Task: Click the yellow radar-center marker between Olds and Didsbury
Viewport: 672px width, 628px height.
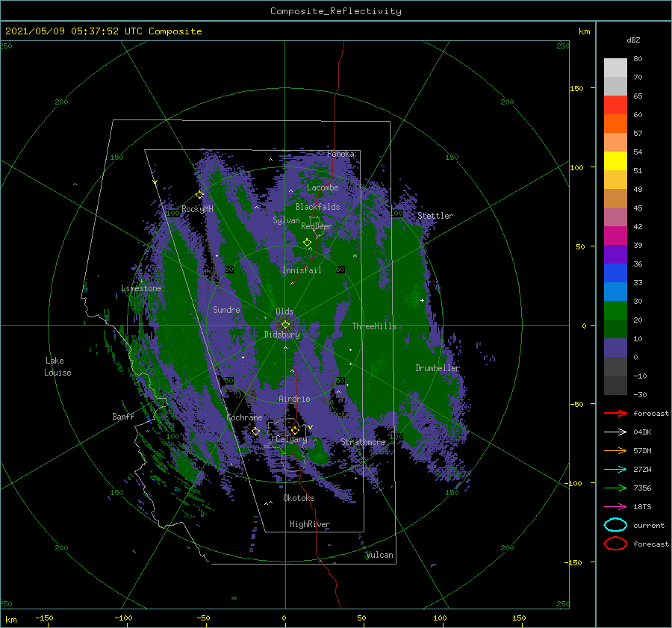Action: click(285, 325)
